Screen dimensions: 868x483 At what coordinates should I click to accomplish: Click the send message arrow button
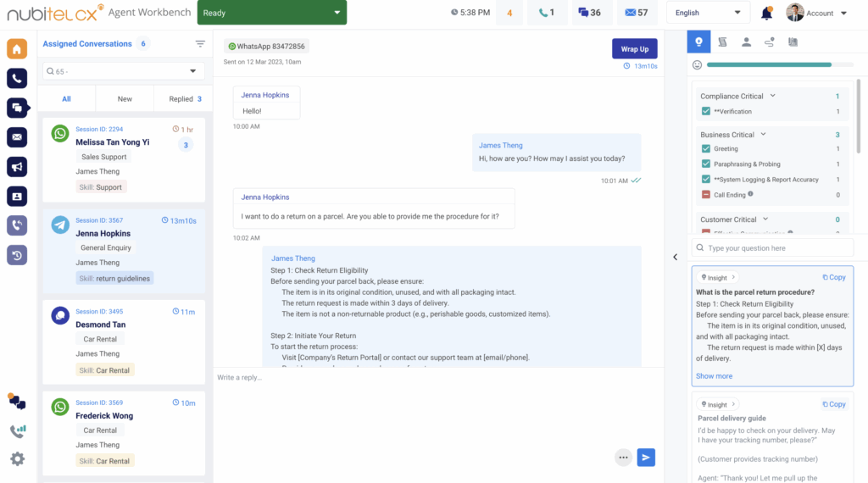coord(646,458)
